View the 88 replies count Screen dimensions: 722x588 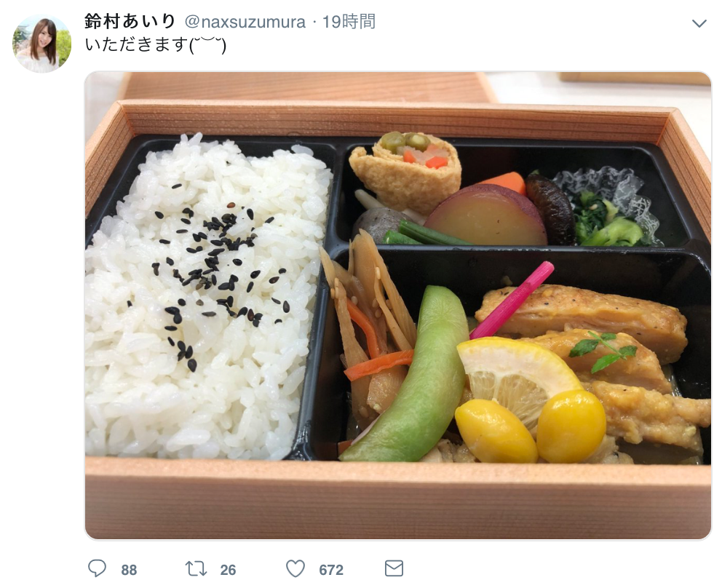(x=129, y=570)
